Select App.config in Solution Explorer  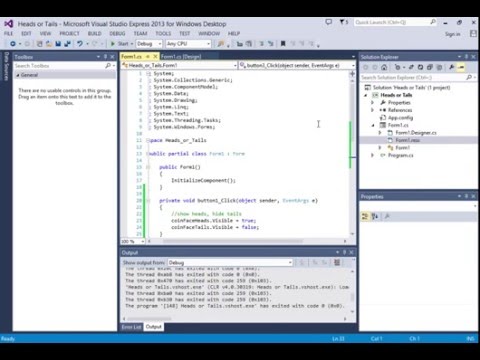[x=400, y=118]
